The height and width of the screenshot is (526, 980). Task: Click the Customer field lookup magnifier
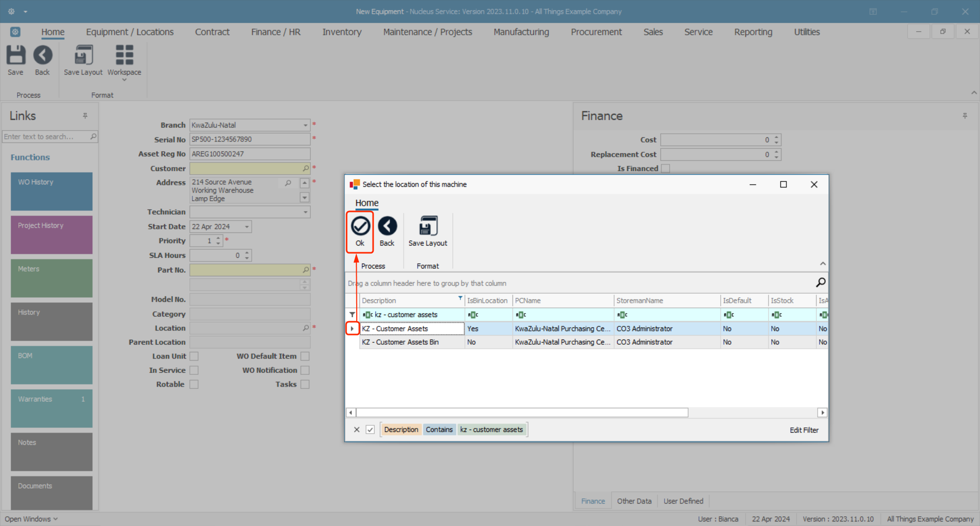pos(306,168)
